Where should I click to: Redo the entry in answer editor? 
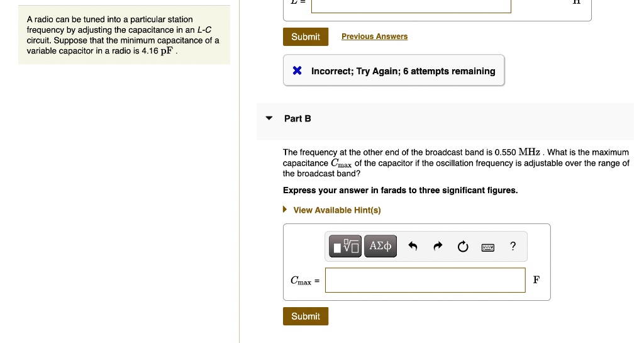[x=438, y=246]
